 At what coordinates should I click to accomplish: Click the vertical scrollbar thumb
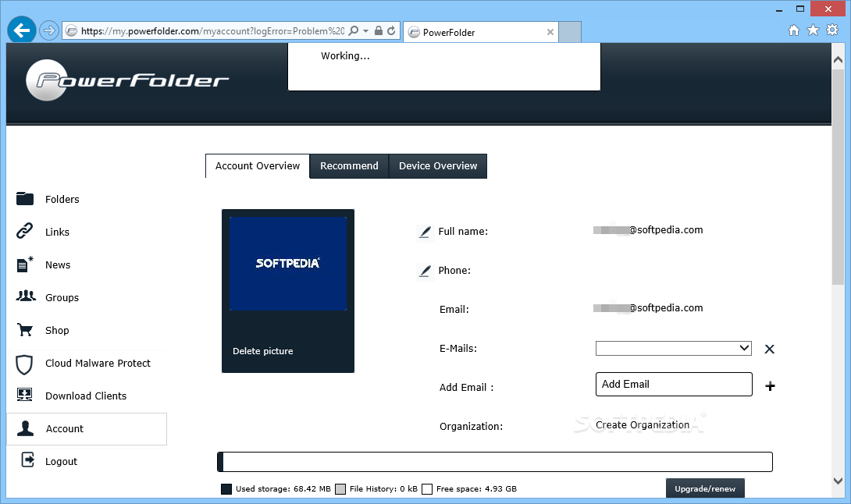point(838,176)
